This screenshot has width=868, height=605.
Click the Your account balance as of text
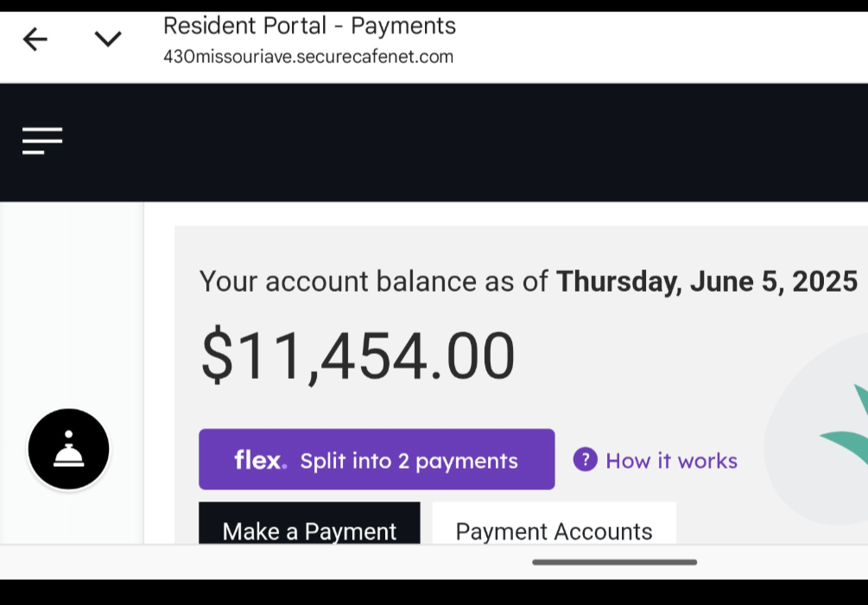pos(374,281)
